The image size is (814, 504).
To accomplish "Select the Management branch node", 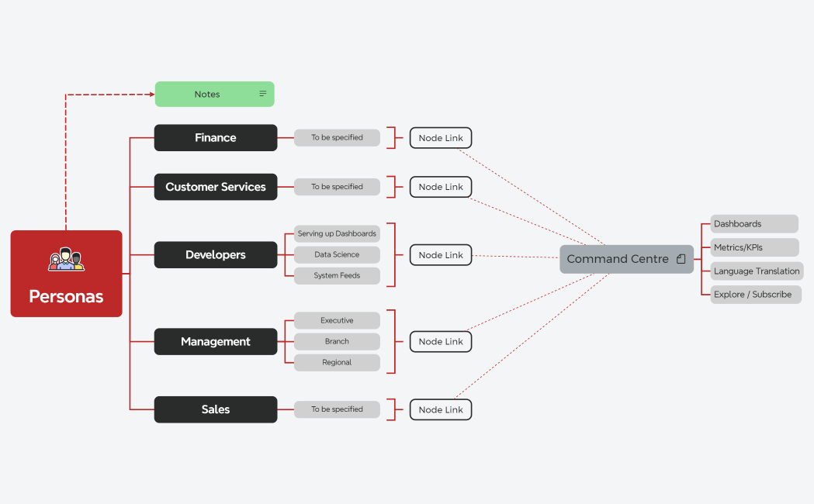I will coord(216,342).
